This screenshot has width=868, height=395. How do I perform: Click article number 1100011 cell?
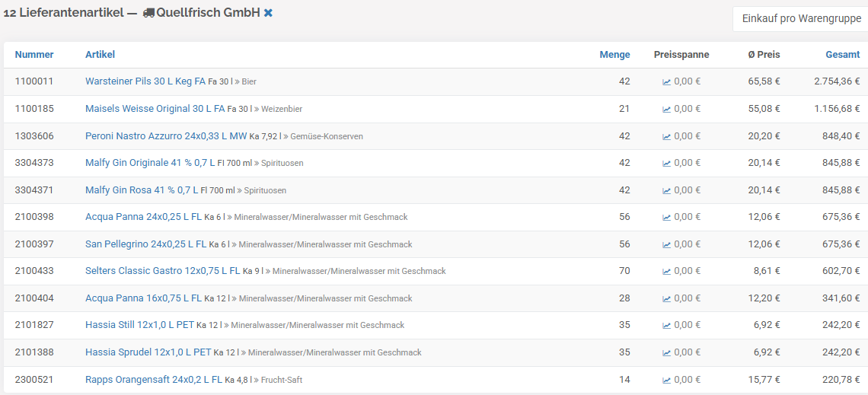34,81
